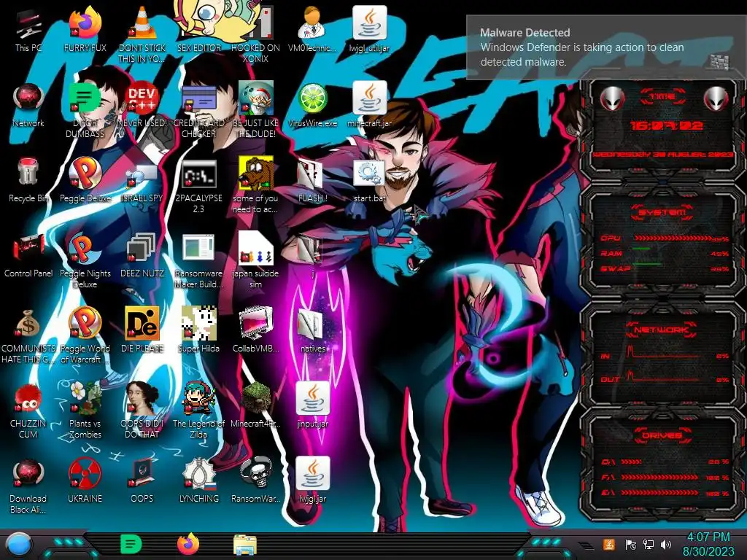Select the Ransomware Maker Build... shortcut

click(198, 261)
